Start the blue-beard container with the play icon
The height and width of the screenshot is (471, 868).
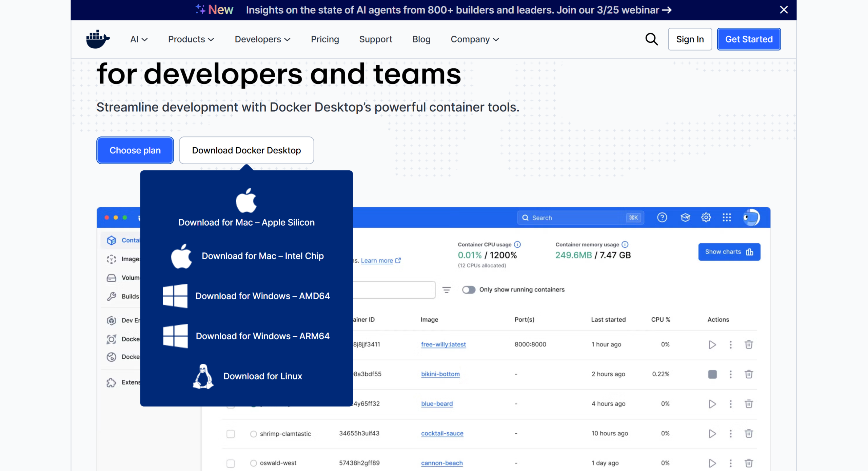712,404
